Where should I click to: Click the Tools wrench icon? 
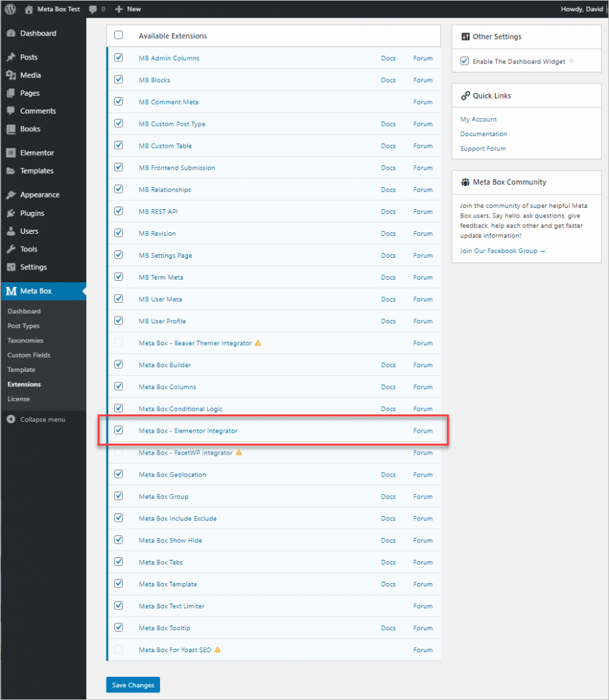(x=10, y=250)
